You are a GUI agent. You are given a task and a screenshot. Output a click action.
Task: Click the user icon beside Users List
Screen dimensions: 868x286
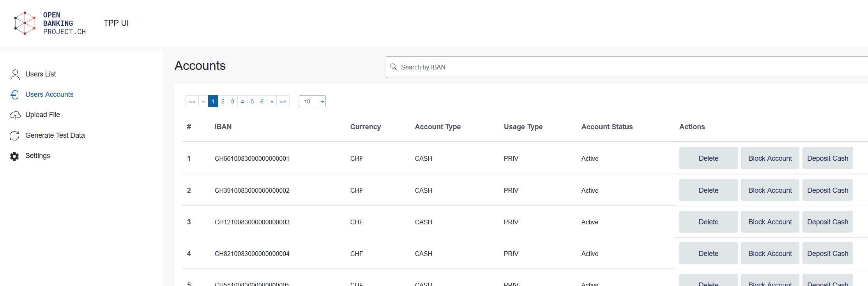tap(15, 75)
